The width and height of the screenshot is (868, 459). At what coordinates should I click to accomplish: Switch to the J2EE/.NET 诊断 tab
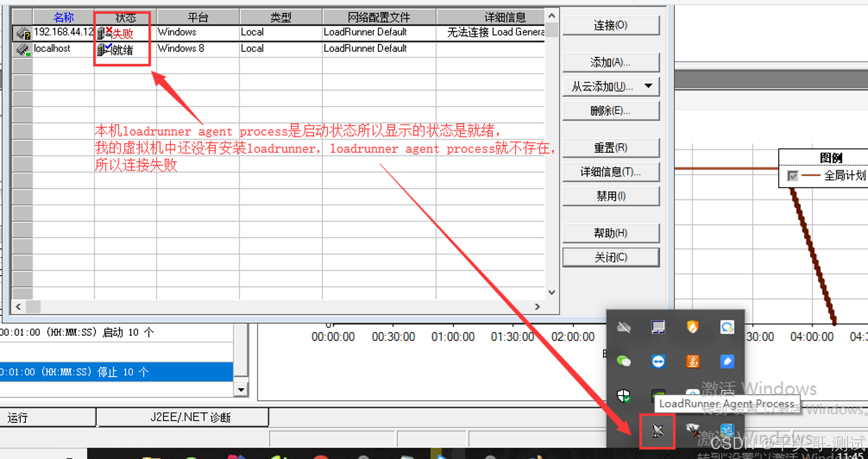click(x=182, y=417)
